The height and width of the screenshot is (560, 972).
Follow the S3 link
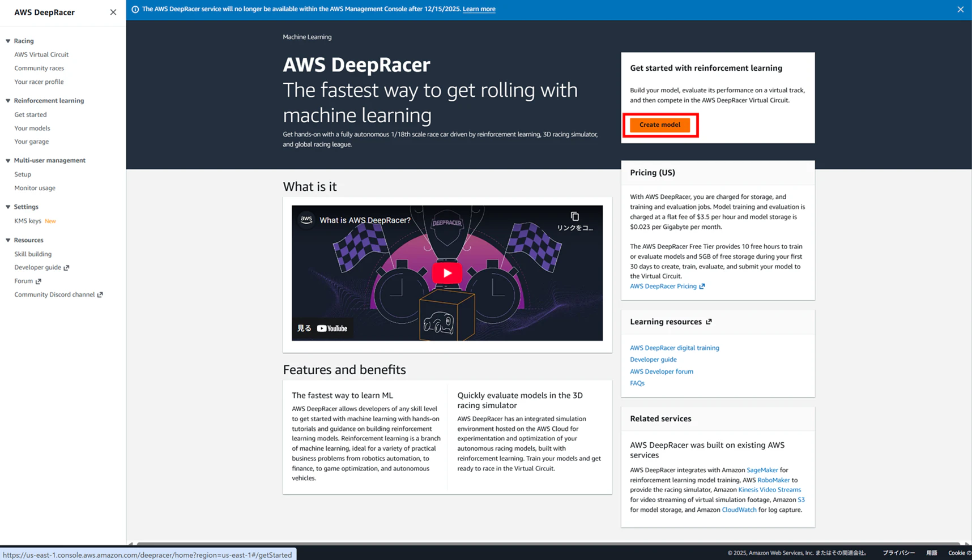click(x=801, y=500)
